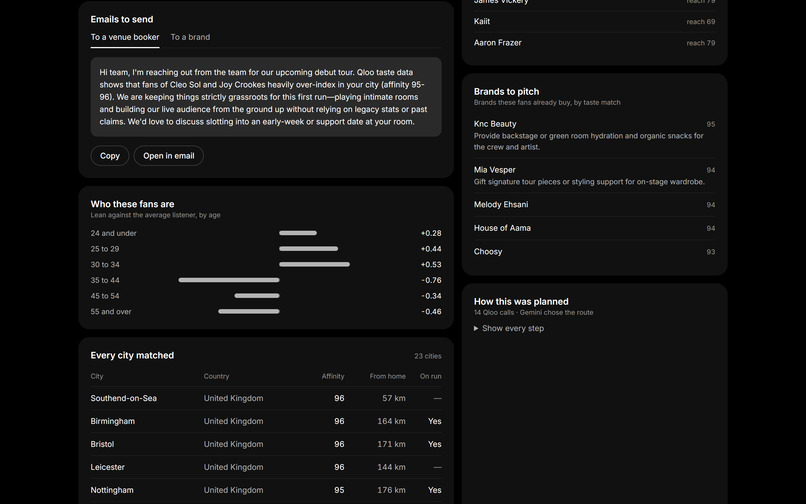Click the 'On run' column header

[430, 376]
